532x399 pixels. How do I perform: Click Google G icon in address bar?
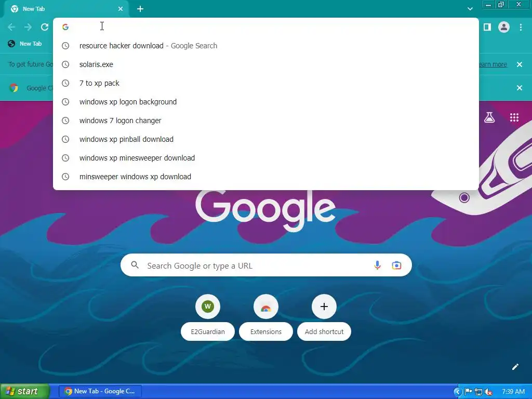(65, 27)
